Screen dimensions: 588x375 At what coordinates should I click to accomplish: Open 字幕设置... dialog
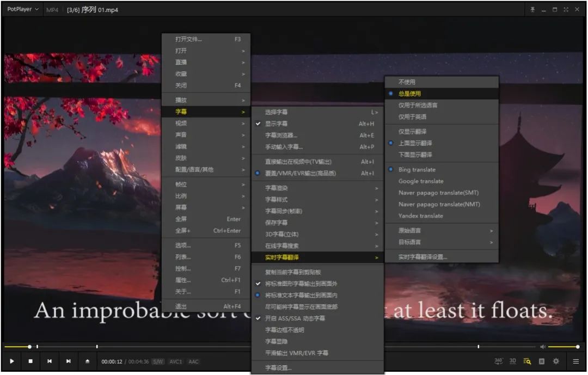tap(317, 367)
